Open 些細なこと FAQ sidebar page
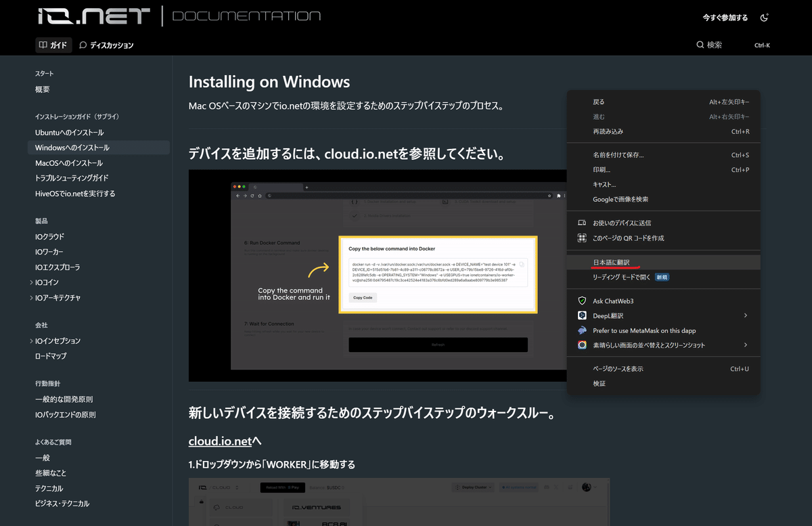 (51, 473)
